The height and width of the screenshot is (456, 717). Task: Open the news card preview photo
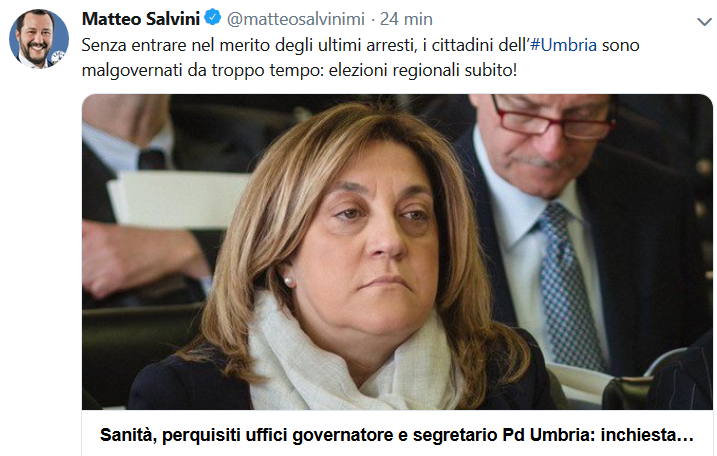[397, 252]
